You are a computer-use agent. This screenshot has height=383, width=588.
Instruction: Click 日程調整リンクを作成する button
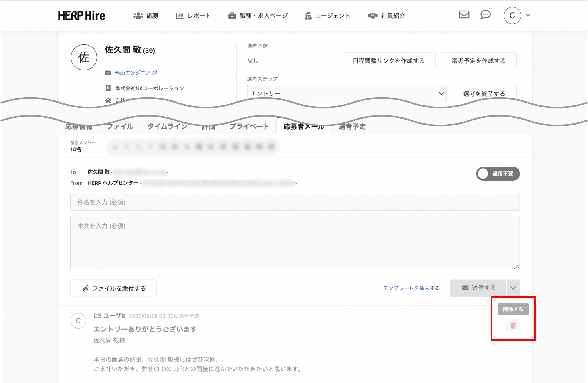388,61
